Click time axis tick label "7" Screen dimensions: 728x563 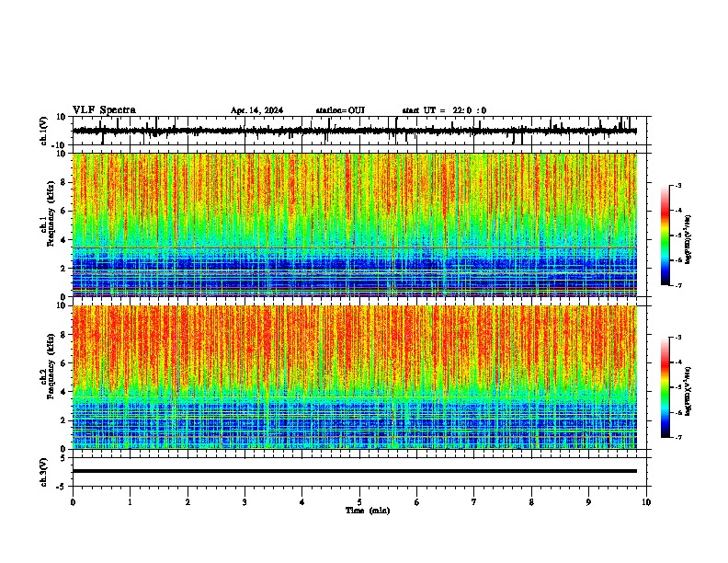[474, 502]
